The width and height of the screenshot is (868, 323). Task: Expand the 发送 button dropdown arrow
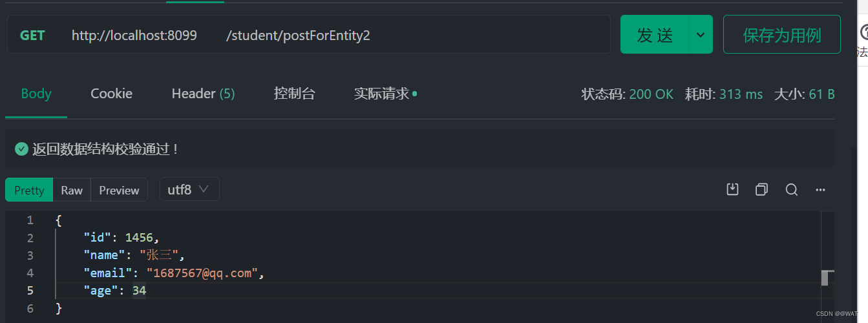(700, 34)
